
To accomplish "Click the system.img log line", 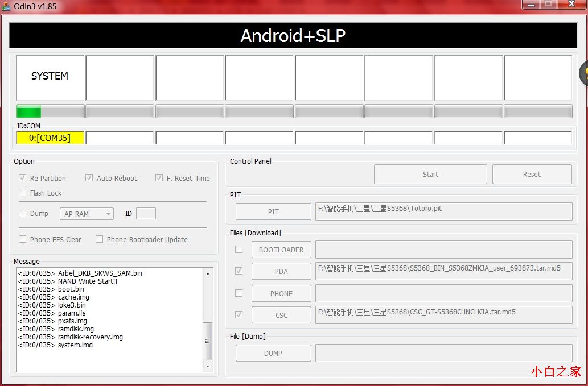I will (56, 345).
